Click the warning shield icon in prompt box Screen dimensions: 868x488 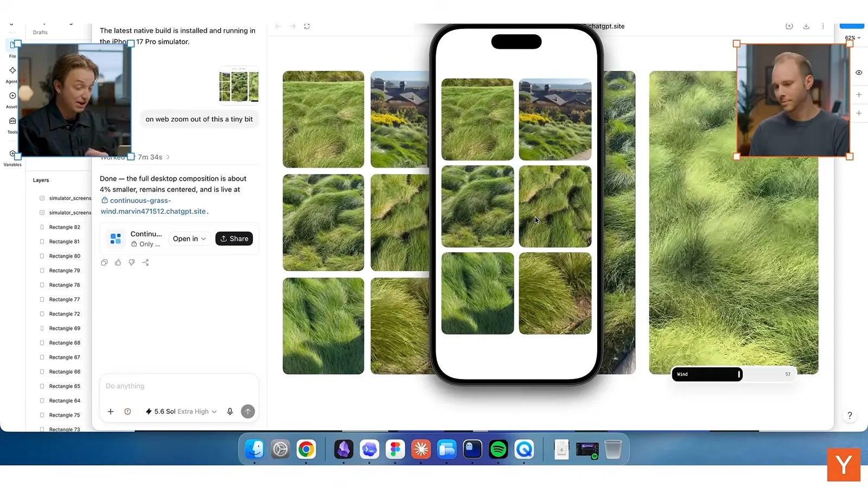(x=127, y=412)
